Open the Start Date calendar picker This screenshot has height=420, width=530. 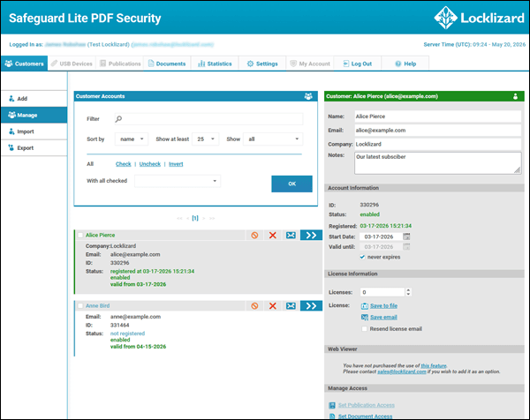click(406, 236)
